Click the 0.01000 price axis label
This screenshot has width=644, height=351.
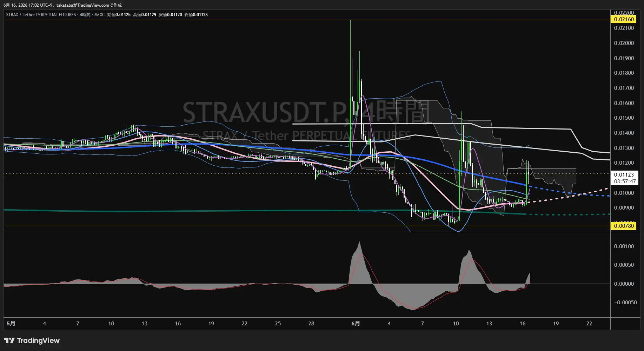(x=624, y=193)
